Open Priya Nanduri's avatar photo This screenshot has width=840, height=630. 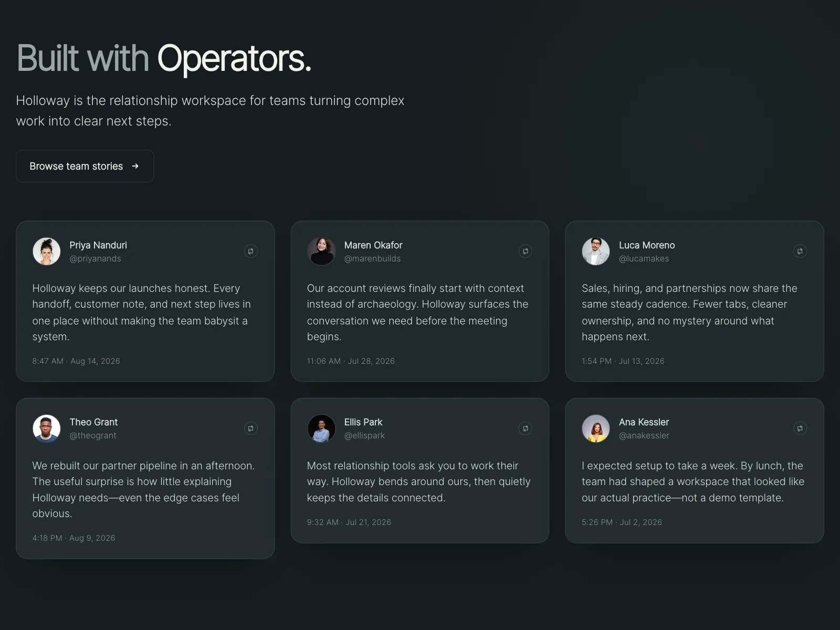(47, 251)
